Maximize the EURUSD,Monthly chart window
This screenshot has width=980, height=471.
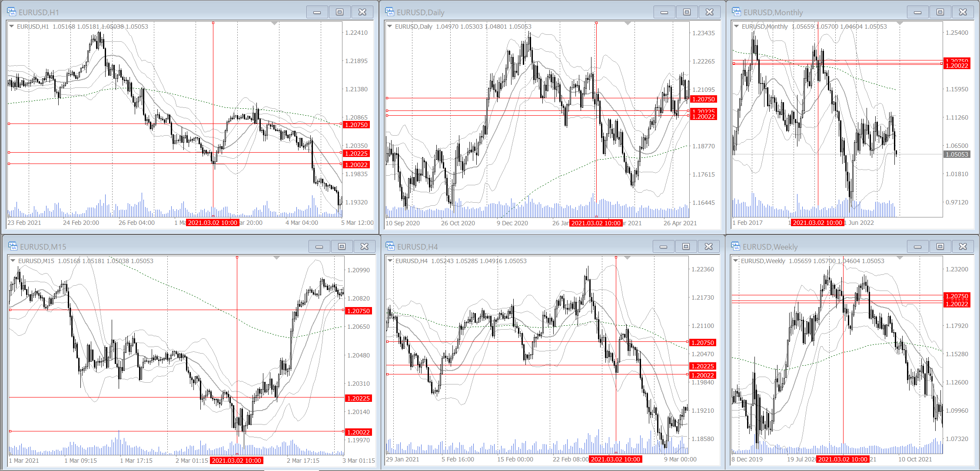[x=940, y=12]
